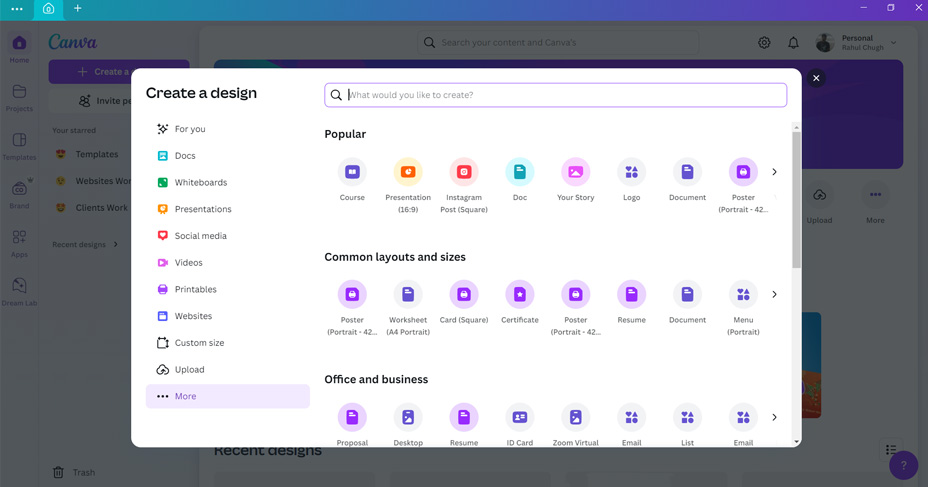This screenshot has width=928, height=487.
Task: Pick the Proposal icon in Office and business
Action: 352,417
